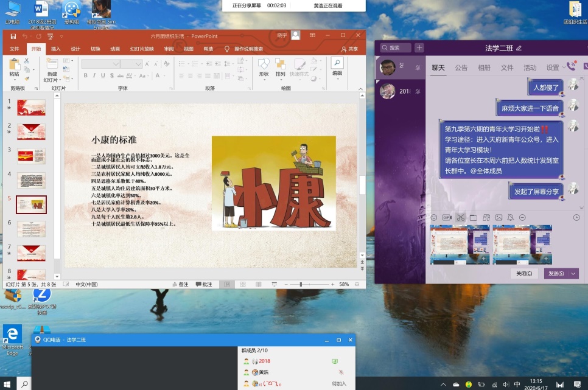Viewport: 588px width, 390px height.
Task: Save the PowerPoint presentation using the floppy icon
Action: click(x=13, y=37)
